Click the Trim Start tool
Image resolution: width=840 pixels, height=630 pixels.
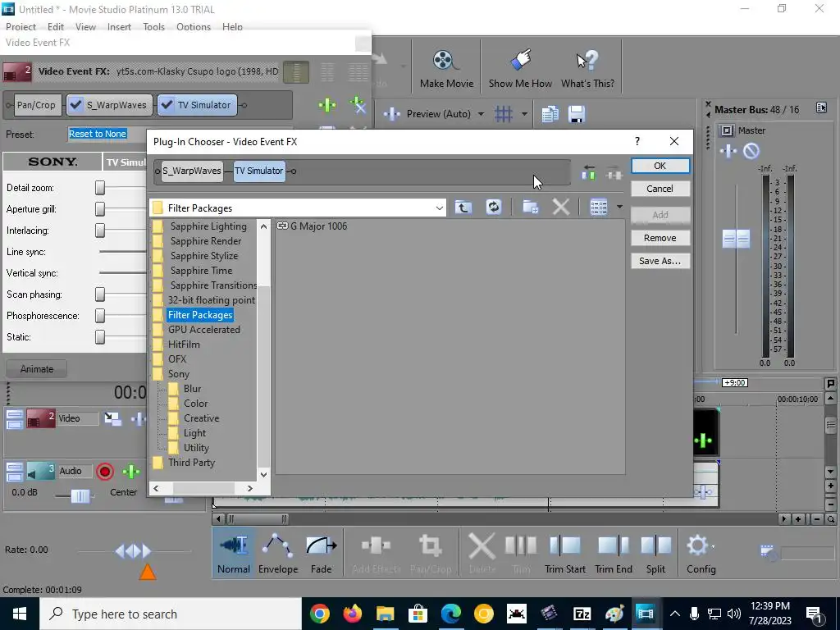564,554
